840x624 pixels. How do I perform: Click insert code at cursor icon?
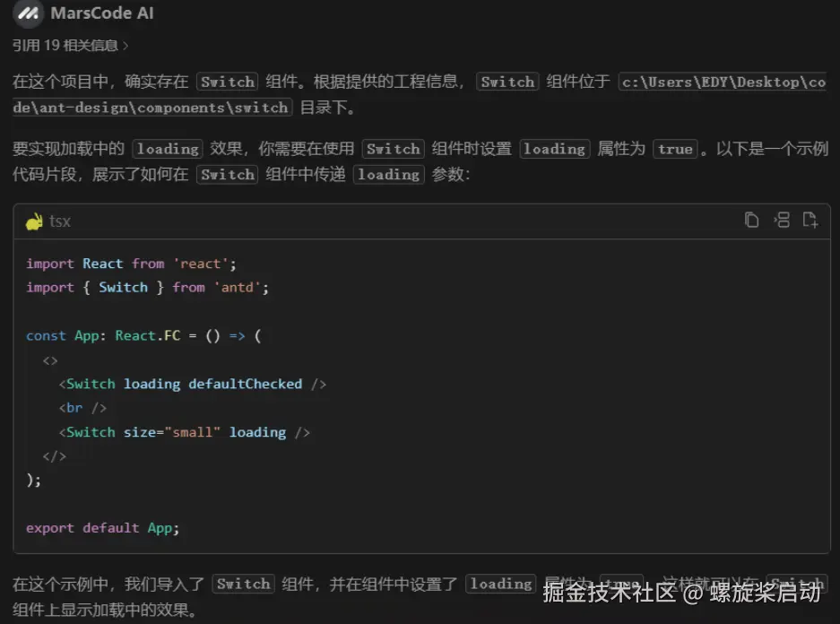pos(782,221)
